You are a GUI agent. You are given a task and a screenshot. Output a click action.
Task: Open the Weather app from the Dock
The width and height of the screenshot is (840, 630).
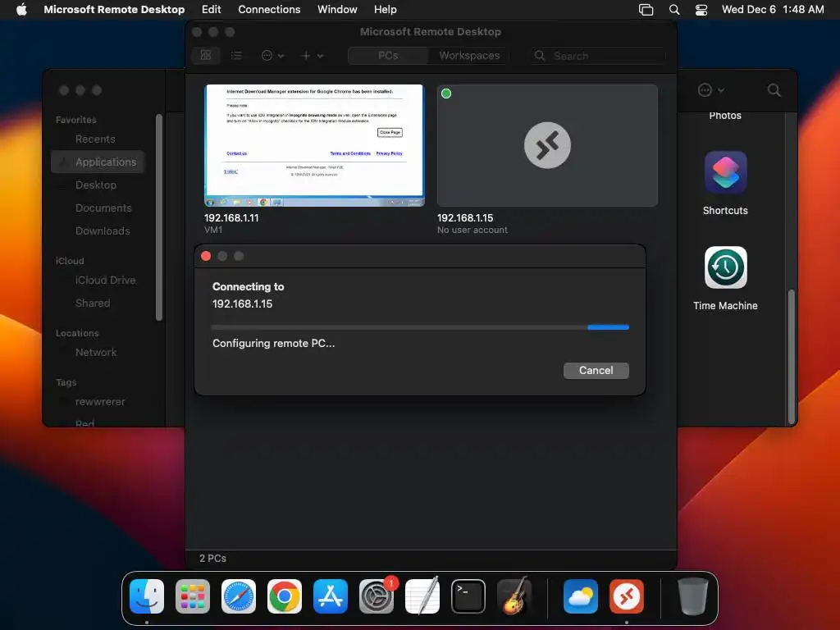point(581,596)
